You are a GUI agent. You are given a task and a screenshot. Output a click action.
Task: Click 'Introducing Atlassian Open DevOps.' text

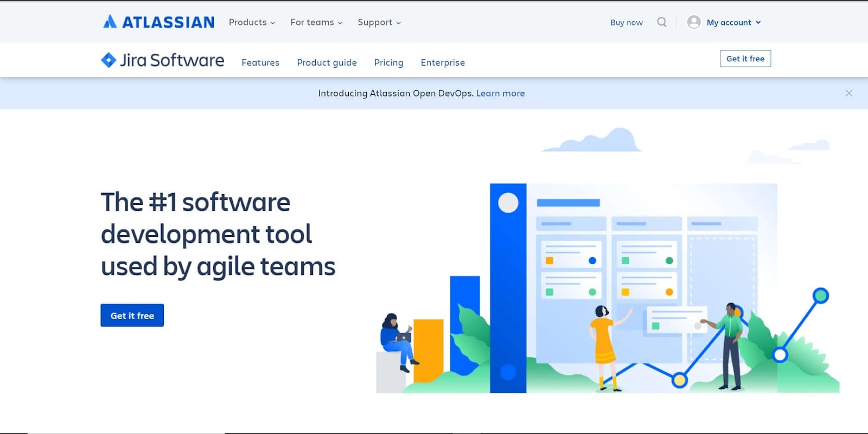tap(395, 93)
